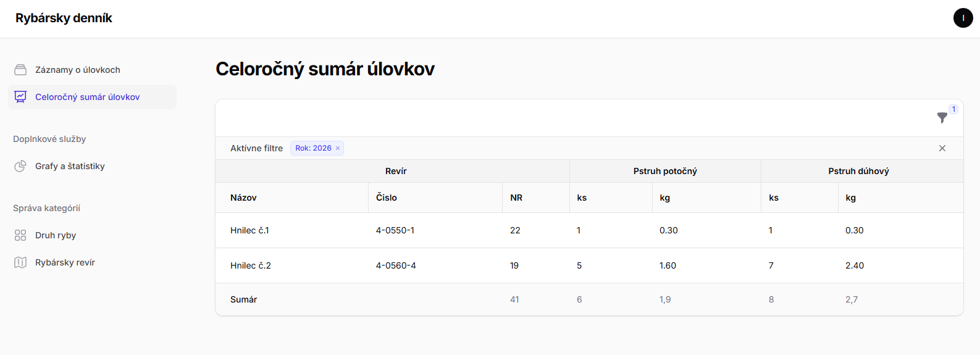
Task: Click the filter count badge
Action: (x=953, y=109)
